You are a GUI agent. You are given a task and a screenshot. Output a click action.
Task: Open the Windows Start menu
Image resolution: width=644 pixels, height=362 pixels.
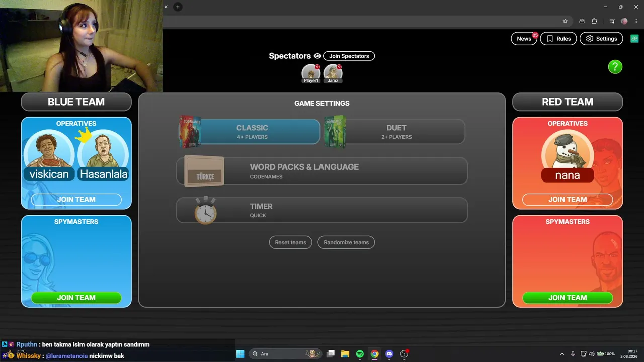[240, 354]
